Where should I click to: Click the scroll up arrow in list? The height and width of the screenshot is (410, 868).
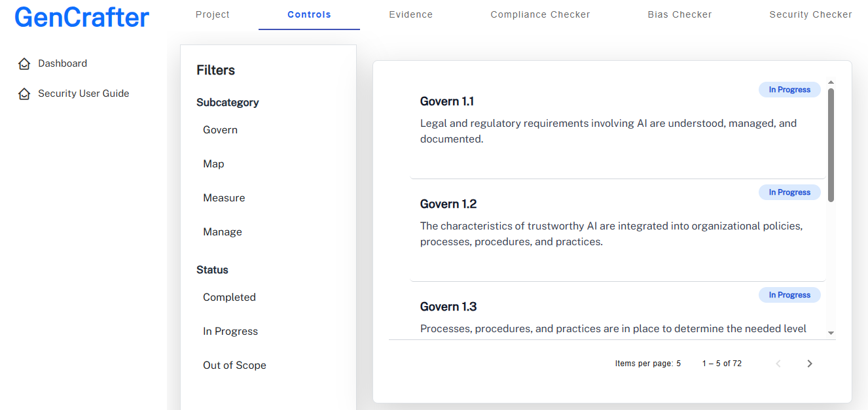click(831, 82)
